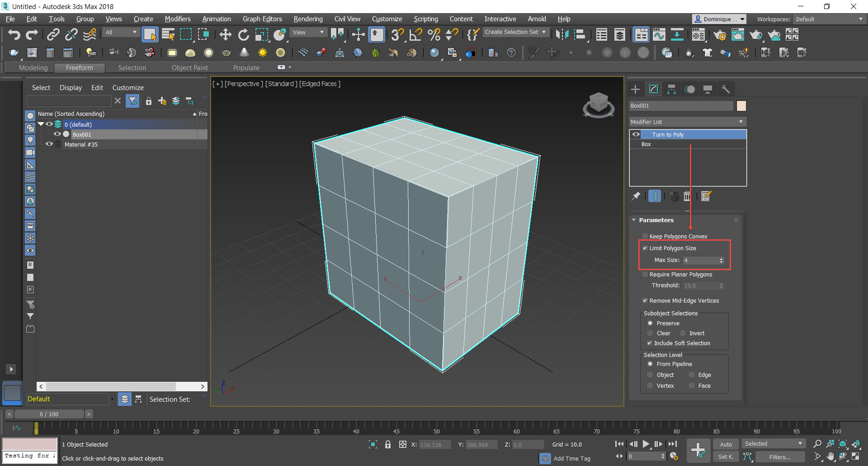Viewport: 868px width, 466px height.
Task: Collapse the 0 (default) layer in Scene Explorer
Action: click(x=41, y=124)
